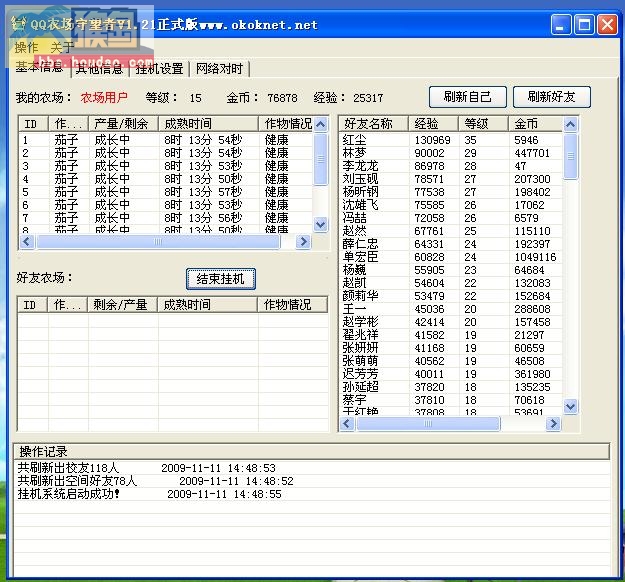
Task: Select crop row 7 with 56秒
Action: pyautogui.click(x=166, y=218)
